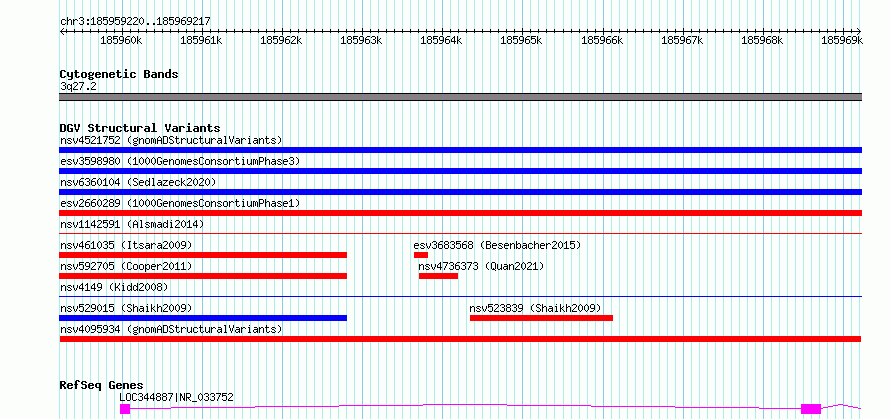Click the 185968k ruler tick label
The width and height of the screenshot is (890, 419).
pyautogui.click(x=762, y=40)
